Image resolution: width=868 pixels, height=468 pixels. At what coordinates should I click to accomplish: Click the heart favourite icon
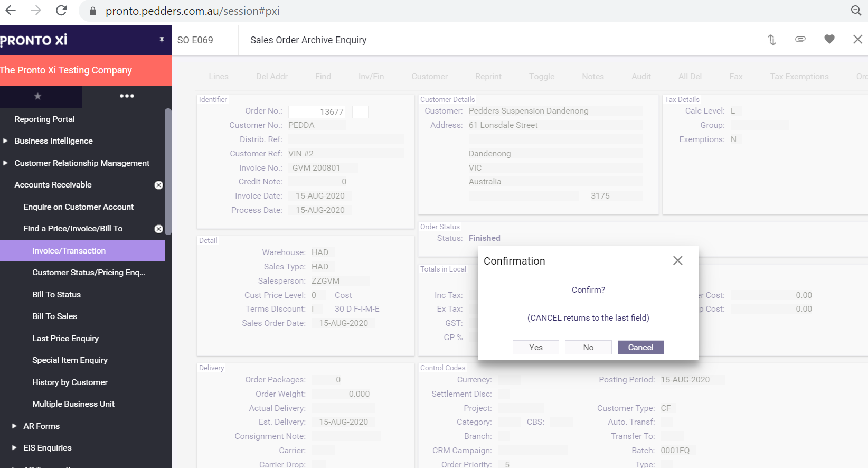point(829,40)
